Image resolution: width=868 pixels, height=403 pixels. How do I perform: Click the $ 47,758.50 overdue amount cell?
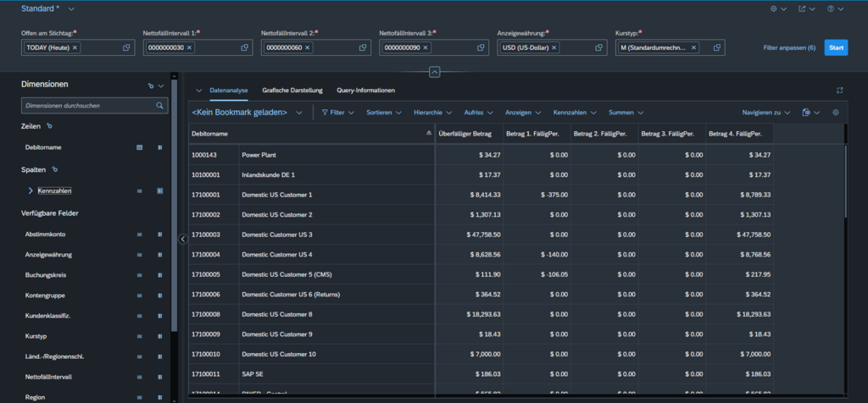coord(469,235)
